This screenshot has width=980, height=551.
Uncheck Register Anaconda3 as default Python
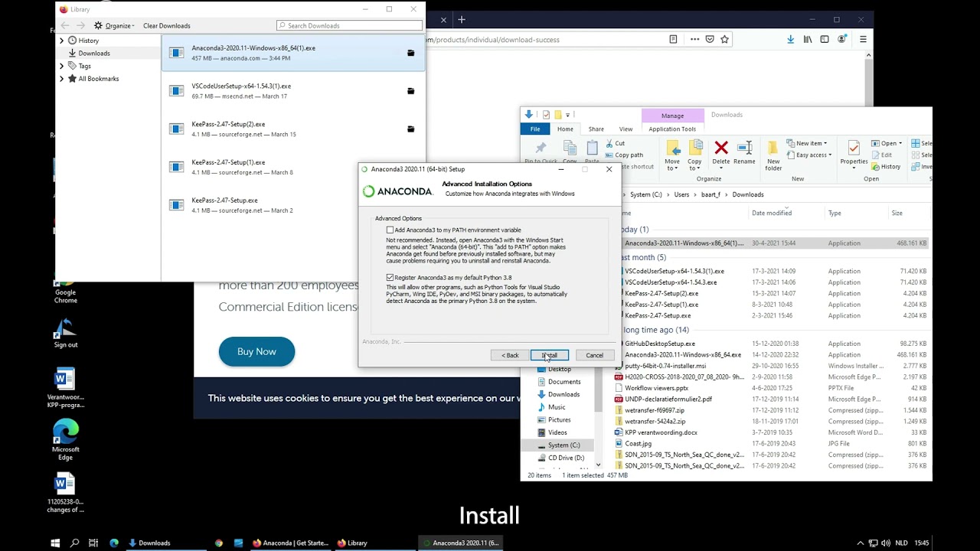(x=390, y=277)
